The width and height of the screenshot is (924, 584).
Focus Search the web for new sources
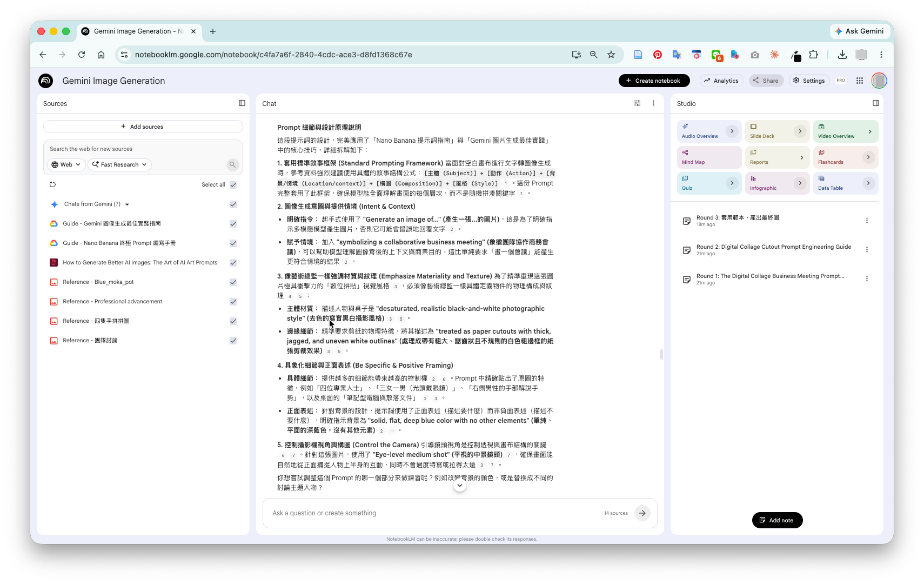coord(143,149)
